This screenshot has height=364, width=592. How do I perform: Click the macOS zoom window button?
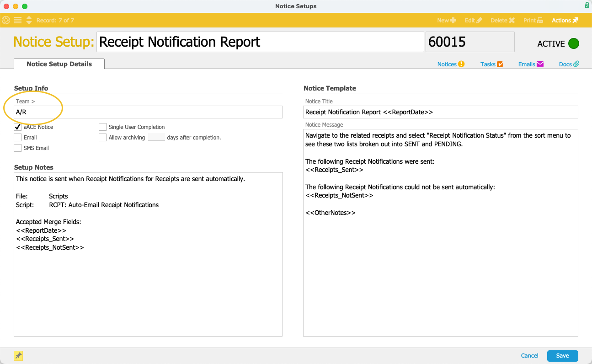[25, 6]
